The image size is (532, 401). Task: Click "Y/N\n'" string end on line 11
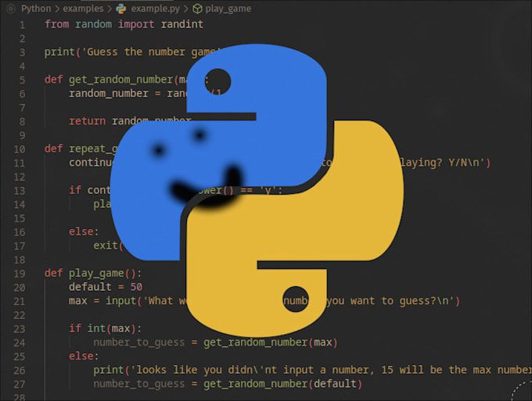pos(466,163)
